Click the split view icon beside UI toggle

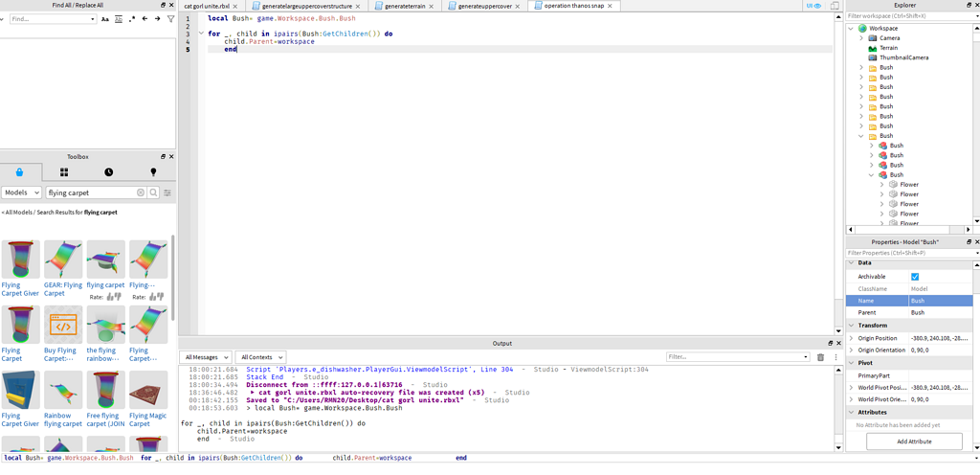tap(835, 6)
